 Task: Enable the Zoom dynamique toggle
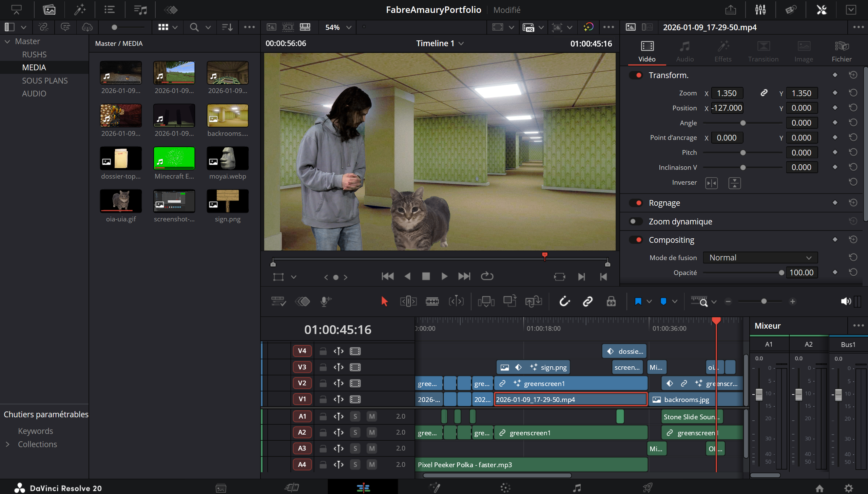pyautogui.click(x=636, y=221)
